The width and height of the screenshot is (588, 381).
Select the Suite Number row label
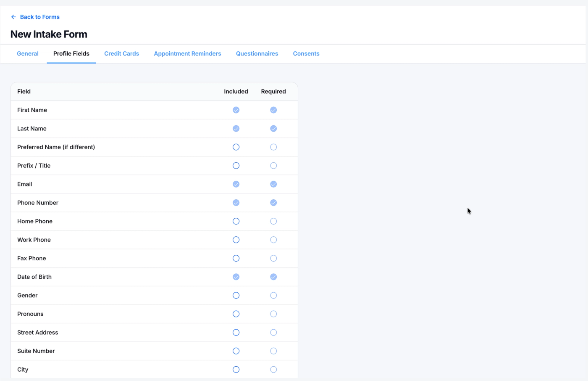coord(36,351)
